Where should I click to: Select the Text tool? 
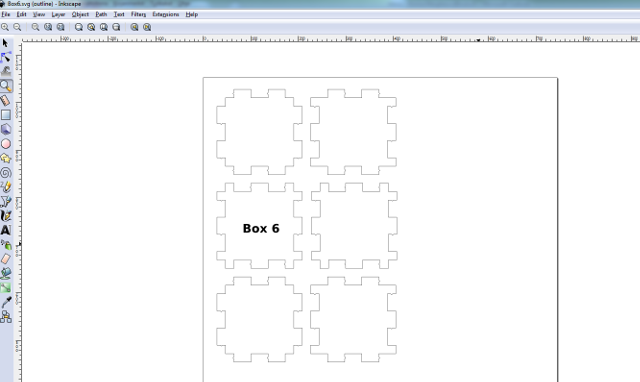(6, 230)
